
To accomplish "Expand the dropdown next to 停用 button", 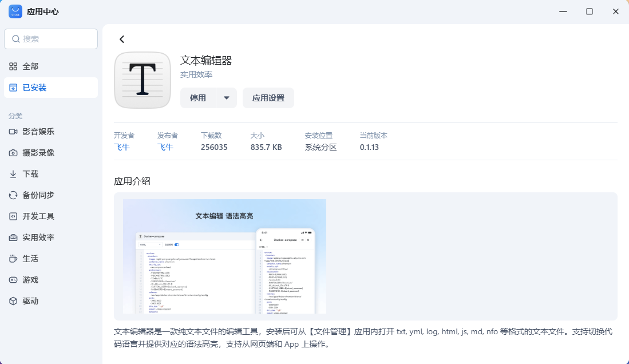I will click(x=227, y=98).
